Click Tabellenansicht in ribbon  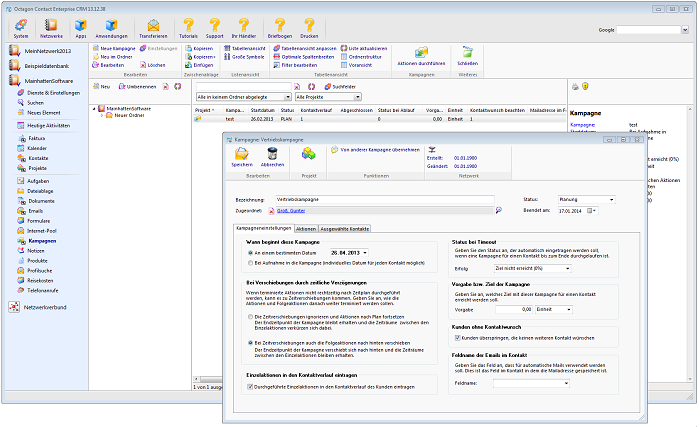point(245,48)
